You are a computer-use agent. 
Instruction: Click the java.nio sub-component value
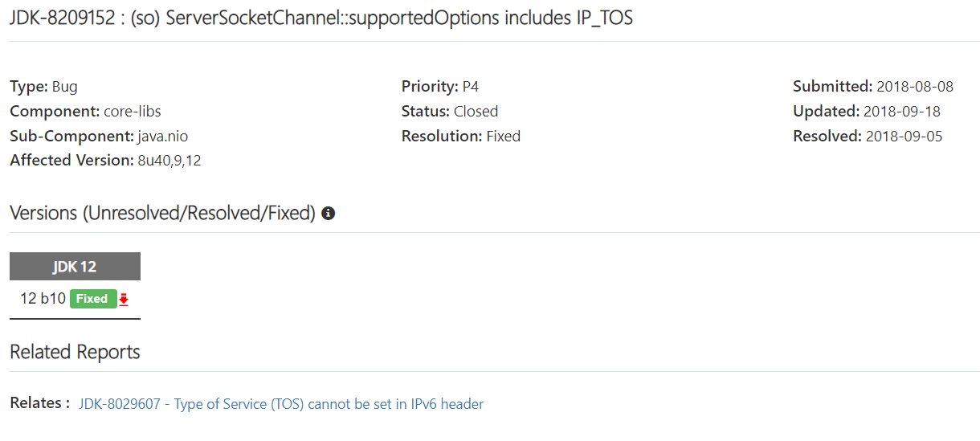[162, 137]
